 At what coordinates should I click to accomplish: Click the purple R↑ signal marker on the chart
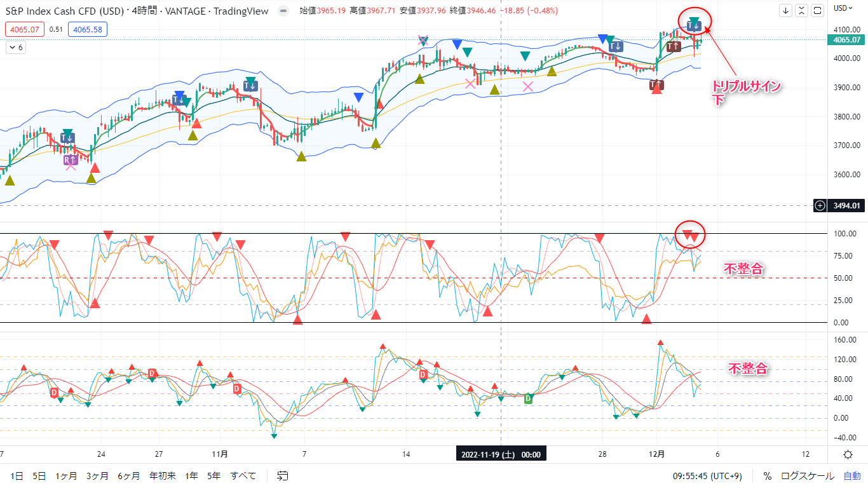[69, 160]
